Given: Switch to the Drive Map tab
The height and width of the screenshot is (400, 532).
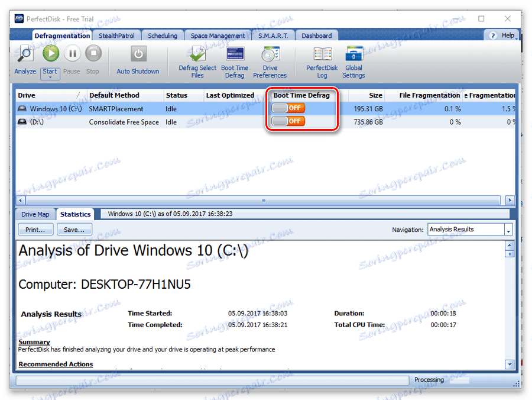Looking at the screenshot, I should pyautogui.click(x=35, y=214).
